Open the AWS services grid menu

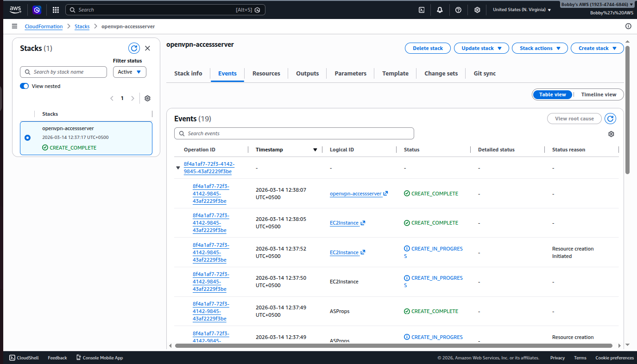point(56,10)
